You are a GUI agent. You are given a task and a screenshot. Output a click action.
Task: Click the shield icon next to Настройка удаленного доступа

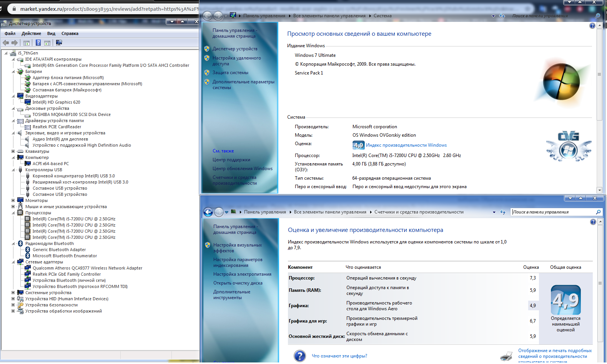207,58
